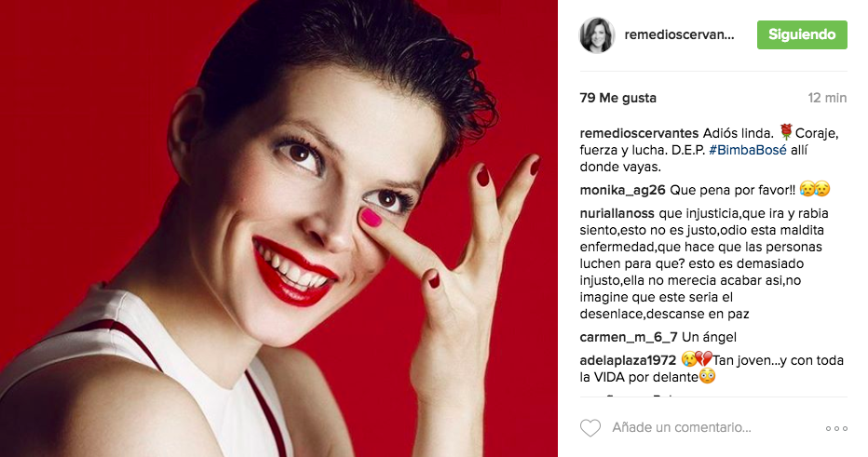Click the remedioscervan... username in header
The height and width of the screenshot is (457, 868).
coord(679,34)
